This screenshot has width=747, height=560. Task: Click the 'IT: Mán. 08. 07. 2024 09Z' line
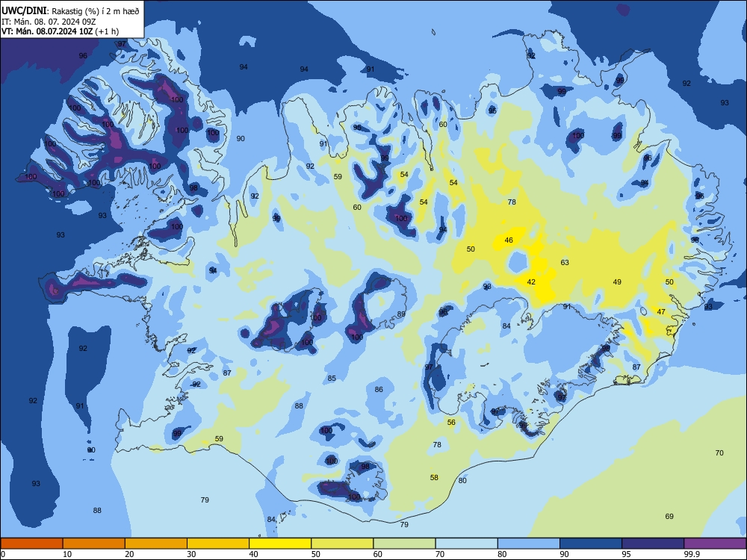49,22
